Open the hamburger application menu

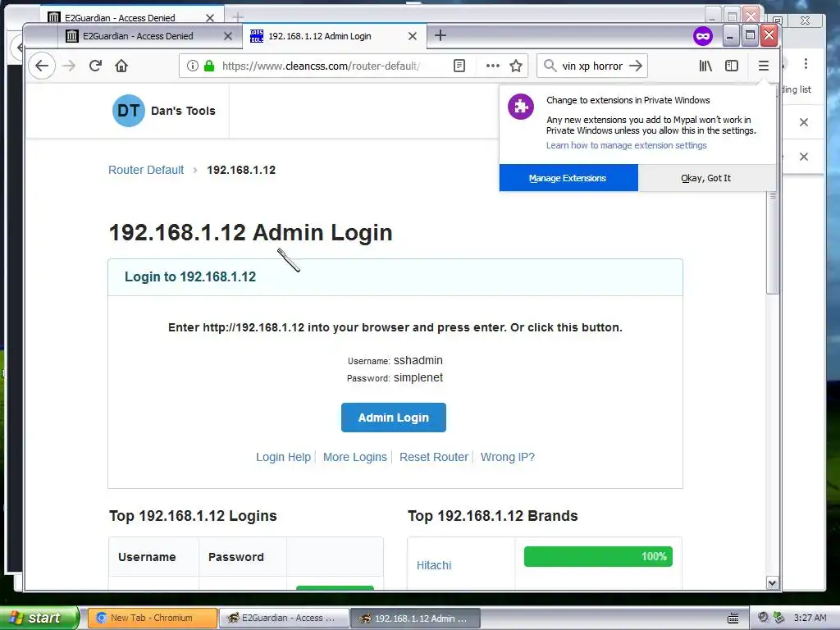click(x=764, y=66)
